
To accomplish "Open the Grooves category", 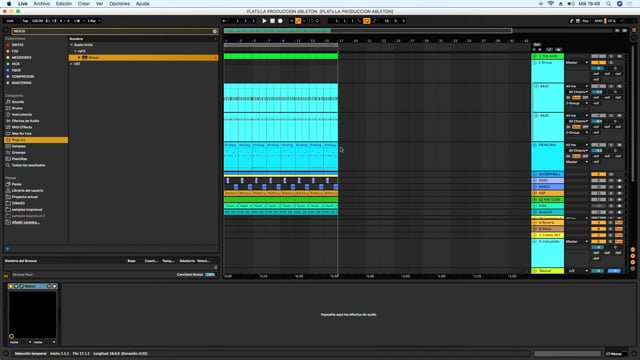I will pos(18,153).
